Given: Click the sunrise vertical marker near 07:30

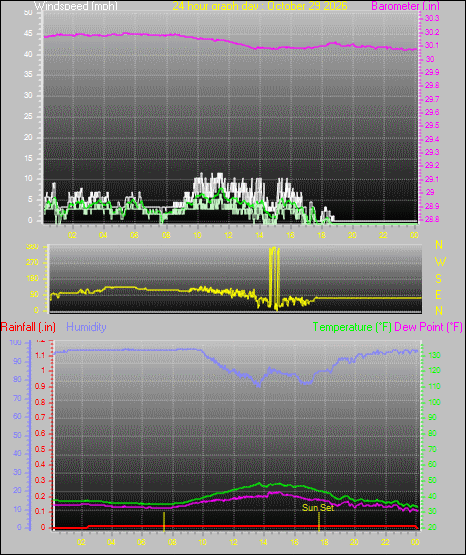Looking at the screenshot, I should click(164, 521).
